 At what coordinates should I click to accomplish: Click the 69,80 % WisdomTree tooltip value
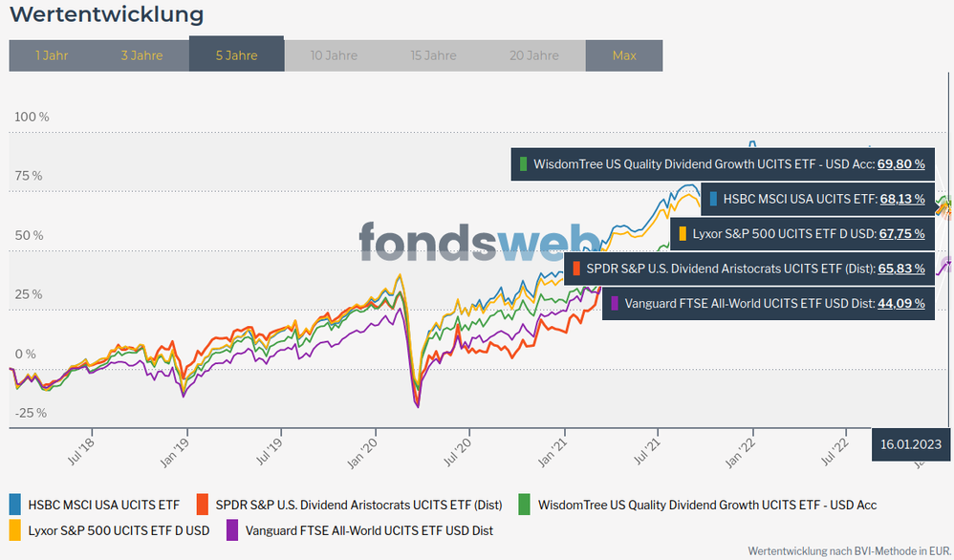coord(901,164)
